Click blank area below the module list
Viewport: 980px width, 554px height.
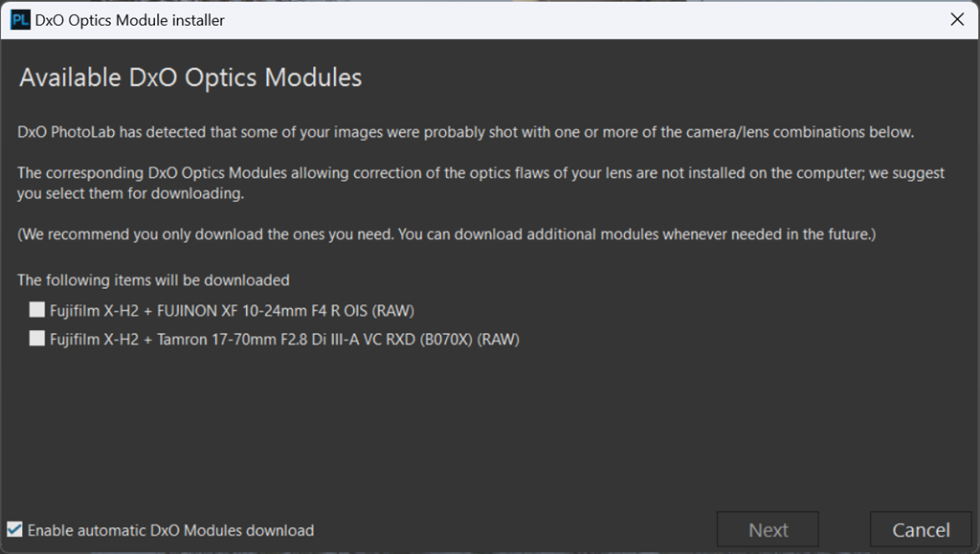(x=479, y=431)
